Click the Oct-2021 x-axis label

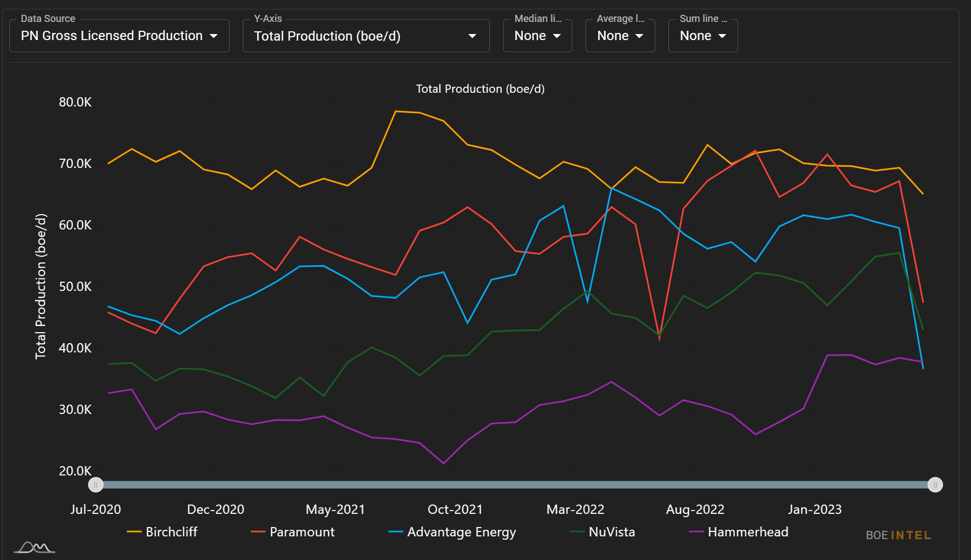coord(455,509)
